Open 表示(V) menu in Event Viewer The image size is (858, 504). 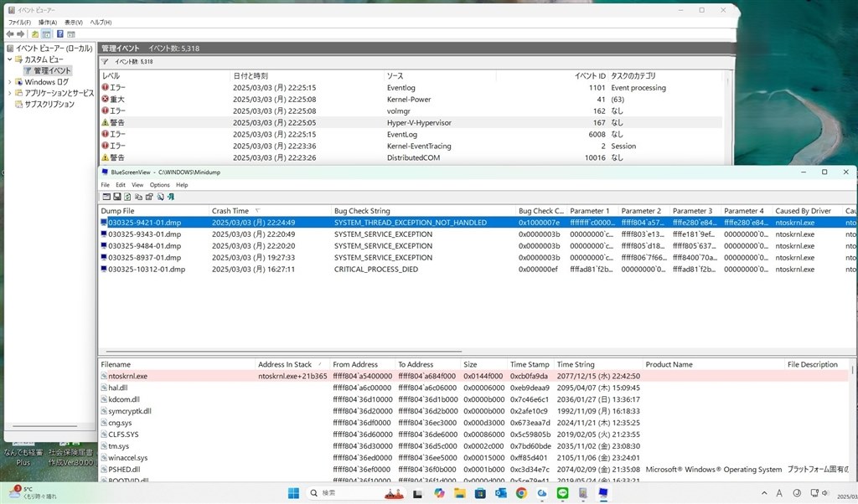coord(74,23)
